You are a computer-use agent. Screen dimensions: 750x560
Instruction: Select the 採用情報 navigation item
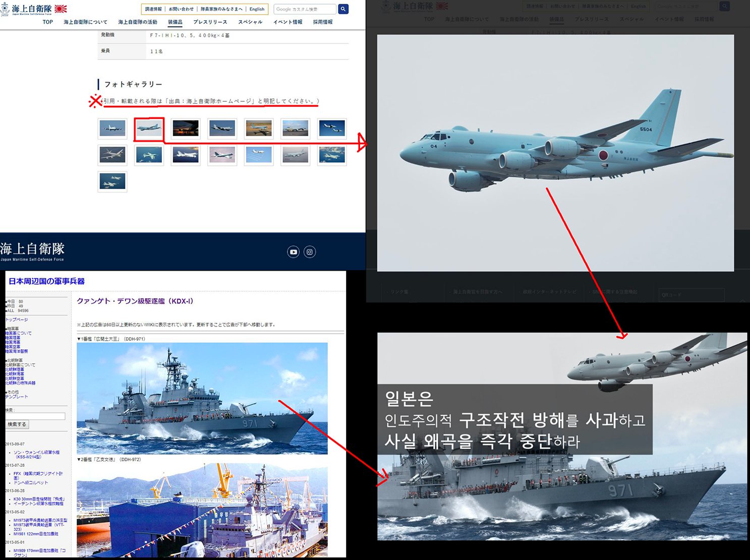click(323, 22)
